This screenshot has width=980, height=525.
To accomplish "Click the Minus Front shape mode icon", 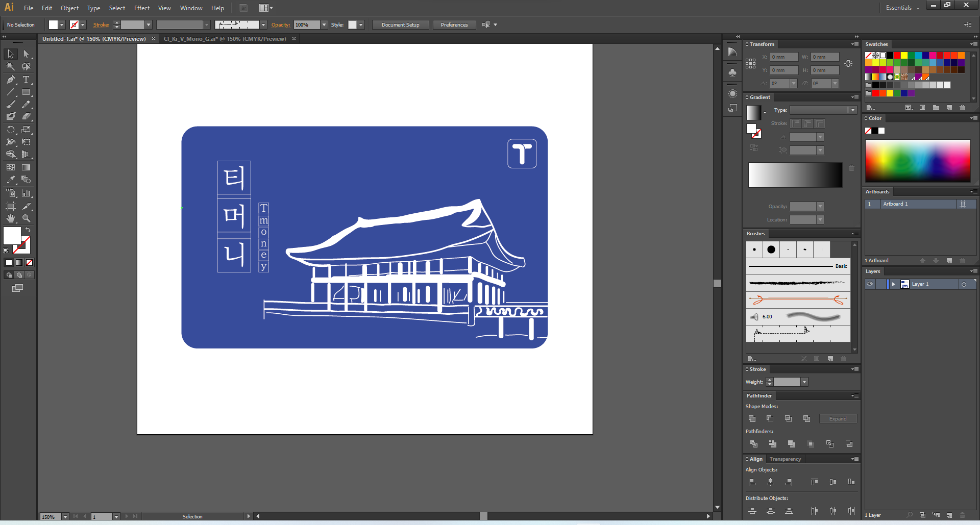I will coord(770,419).
